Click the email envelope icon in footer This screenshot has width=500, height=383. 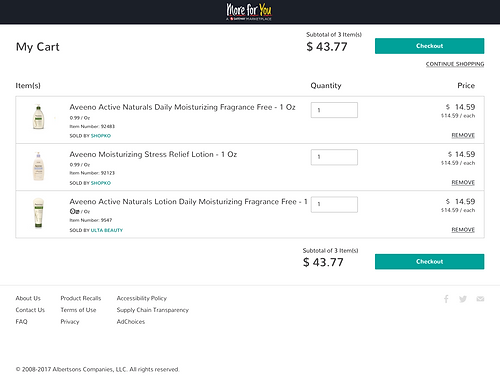tap(480, 299)
